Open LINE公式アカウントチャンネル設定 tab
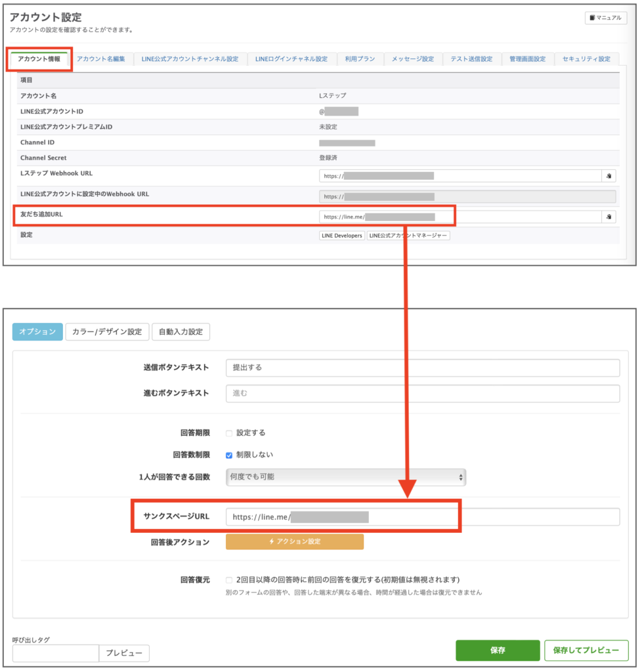642x672 pixels. 190,59
